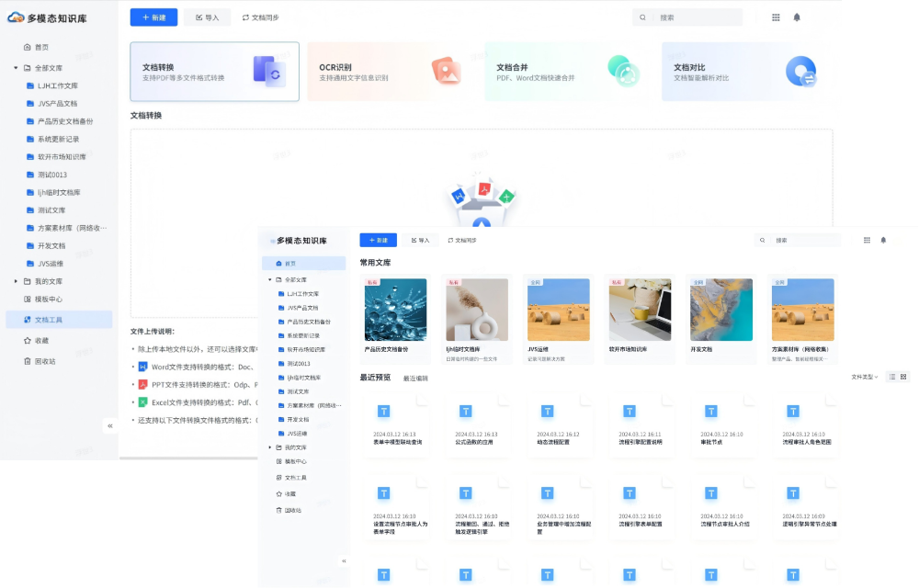Screen dimensions: 919x588
Task: Click Word format icon in upload notes
Action: click(x=142, y=367)
